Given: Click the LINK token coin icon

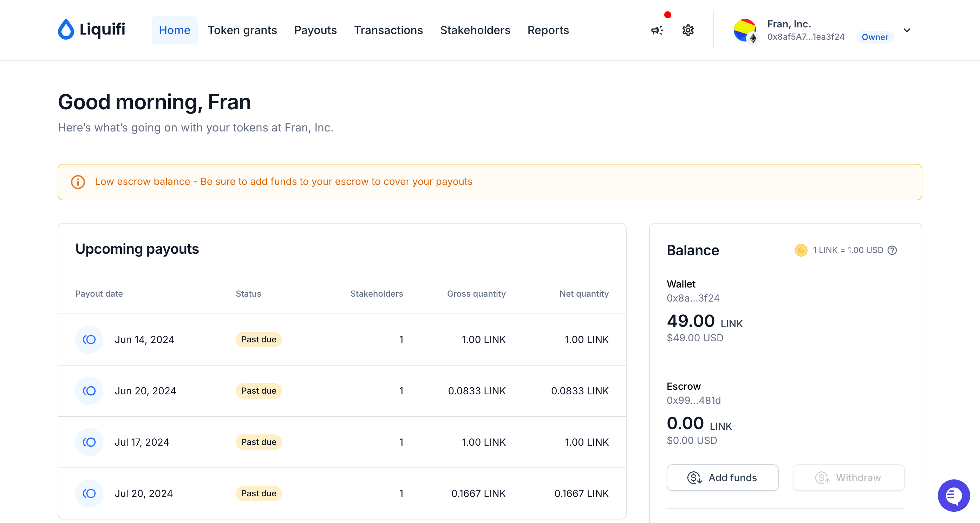Looking at the screenshot, I should 801,250.
